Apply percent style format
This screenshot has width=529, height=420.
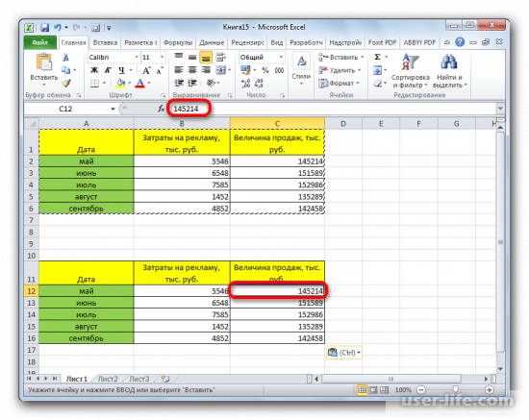[x=265, y=70]
